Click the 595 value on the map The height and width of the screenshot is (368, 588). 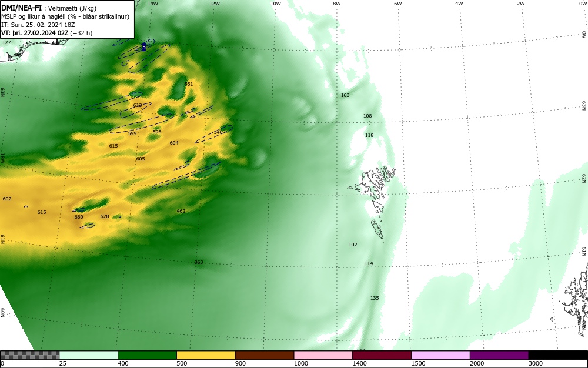[157, 132]
